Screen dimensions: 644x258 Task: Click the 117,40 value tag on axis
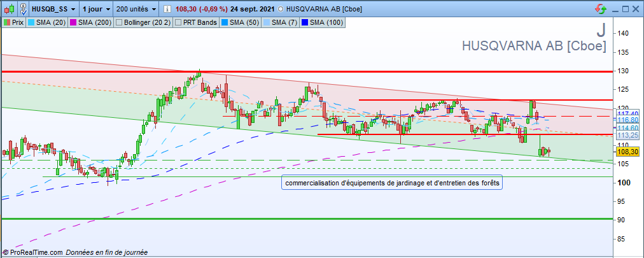(x=626, y=113)
